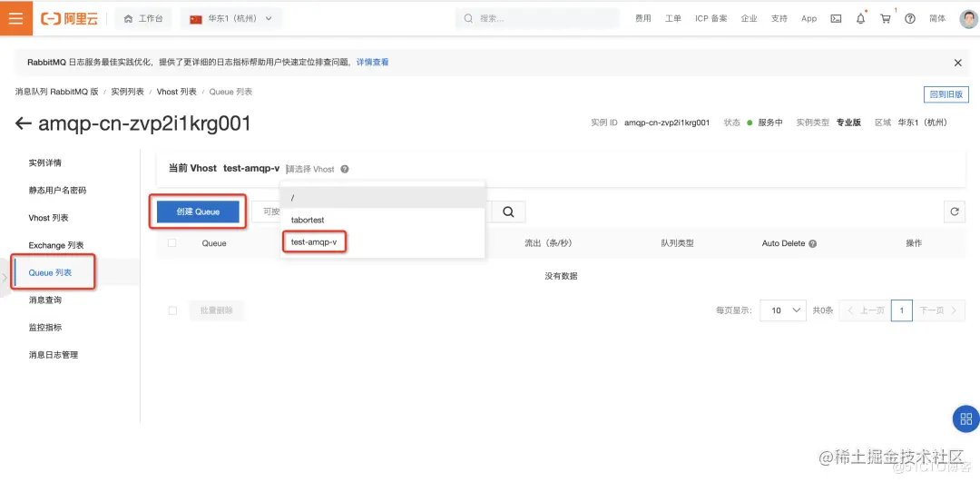The width and height of the screenshot is (980, 482).
Task: Click the queue search magnifier button
Action: 508,211
